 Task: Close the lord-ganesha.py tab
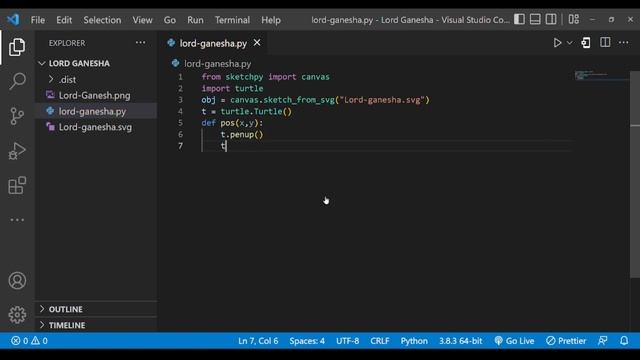(x=257, y=42)
